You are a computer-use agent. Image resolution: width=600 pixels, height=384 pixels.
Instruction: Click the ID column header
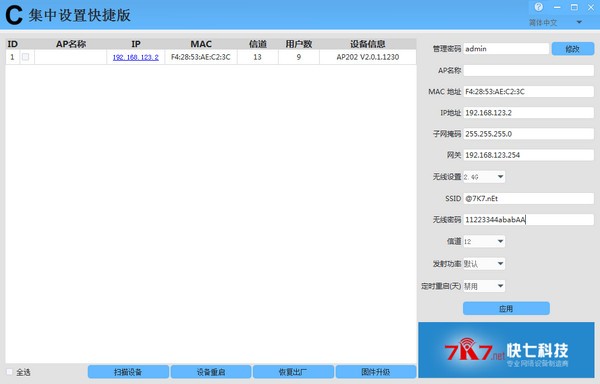13,44
